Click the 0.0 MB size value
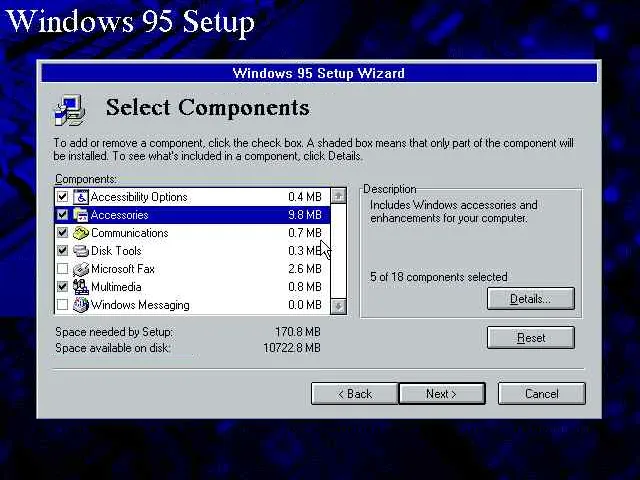640x480 pixels. (305, 305)
